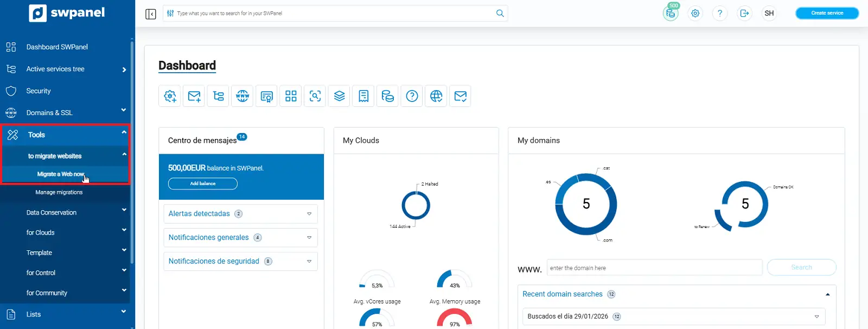Click the Create service button
868x329 pixels.
[x=827, y=13]
